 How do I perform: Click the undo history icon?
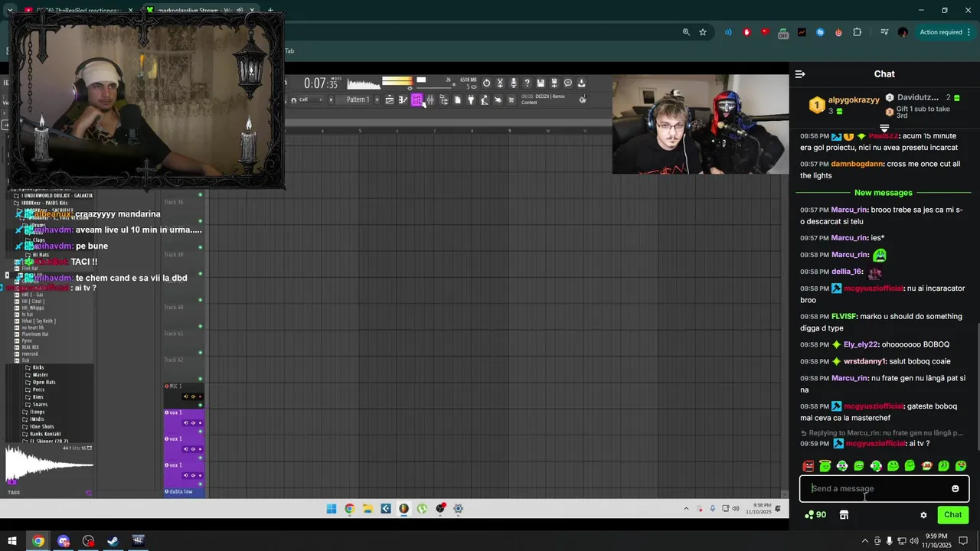(x=486, y=83)
